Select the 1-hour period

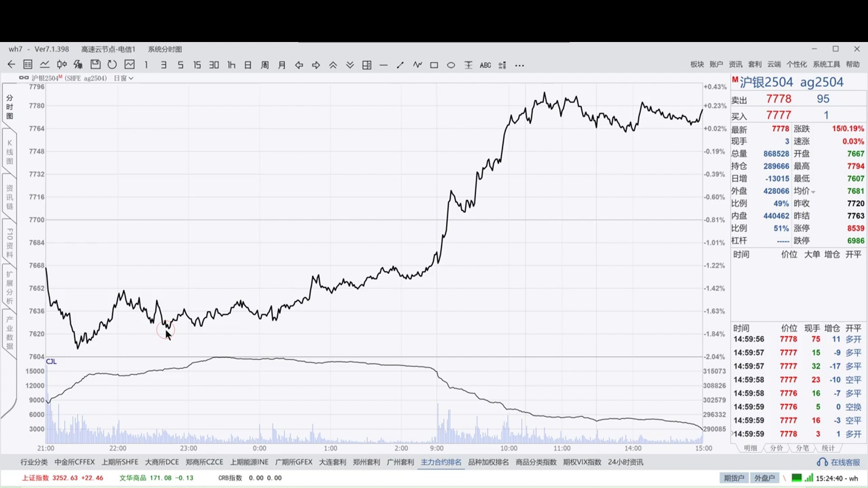click(231, 65)
